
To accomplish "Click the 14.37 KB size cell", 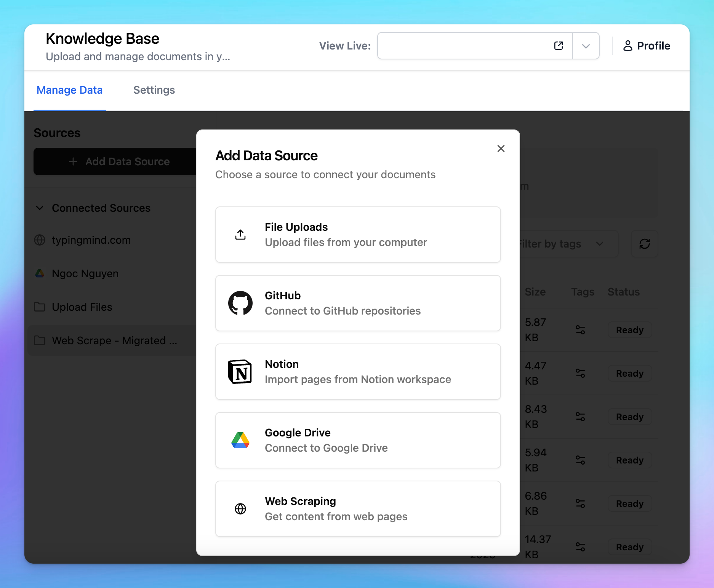I will point(538,547).
